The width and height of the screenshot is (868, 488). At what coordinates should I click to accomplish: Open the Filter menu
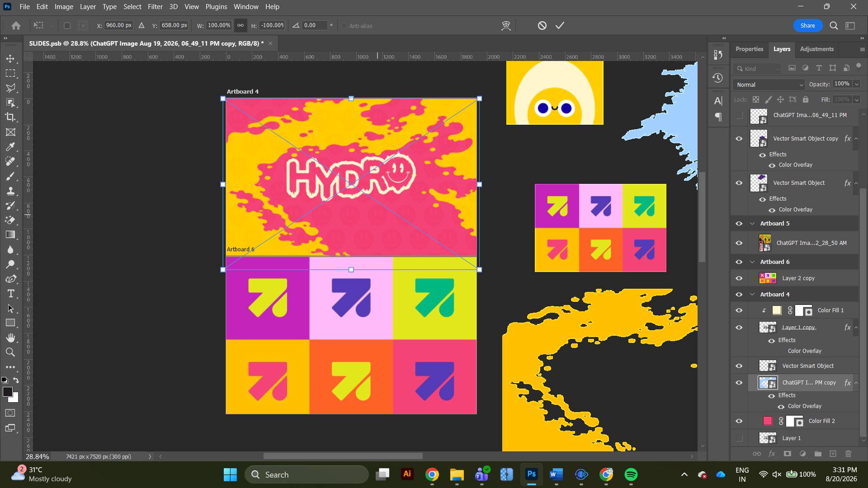coord(155,7)
